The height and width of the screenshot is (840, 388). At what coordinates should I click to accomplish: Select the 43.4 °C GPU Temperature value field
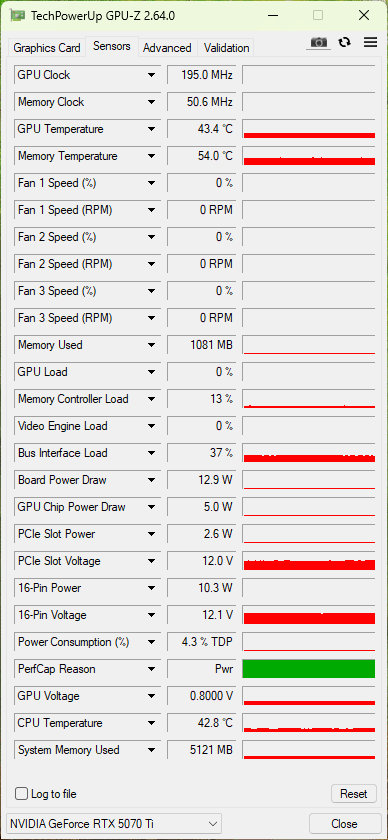(x=200, y=129)
